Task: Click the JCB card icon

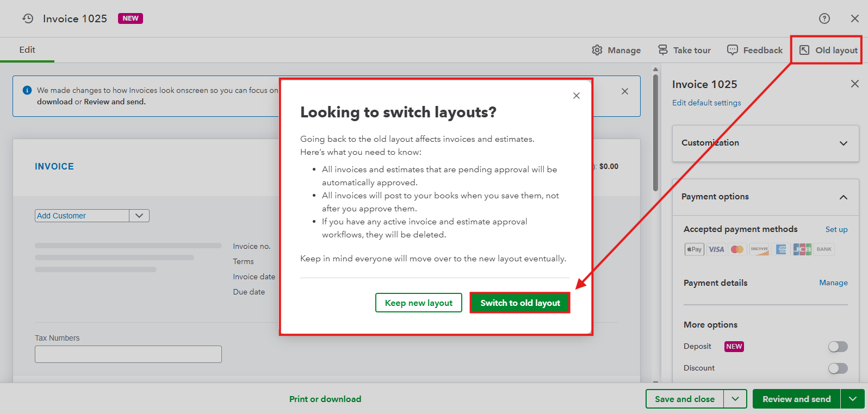Action: coord(802,249)
